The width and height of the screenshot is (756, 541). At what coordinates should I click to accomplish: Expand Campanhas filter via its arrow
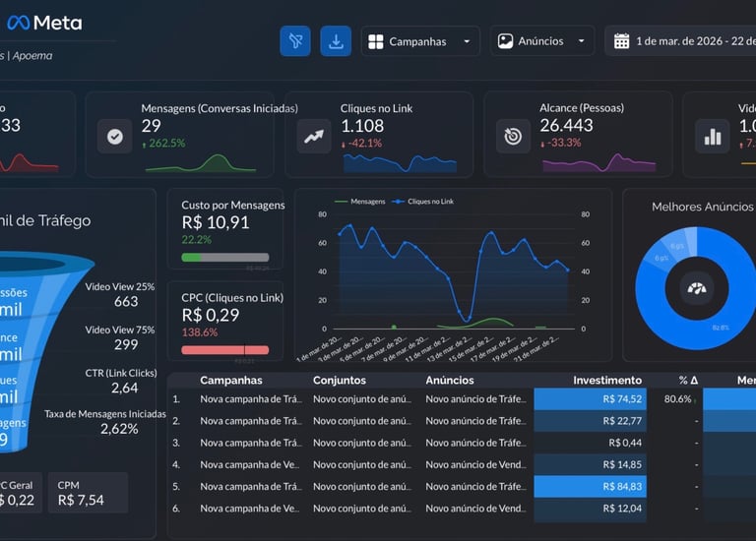pyautogui.click(x=467, y=41)
